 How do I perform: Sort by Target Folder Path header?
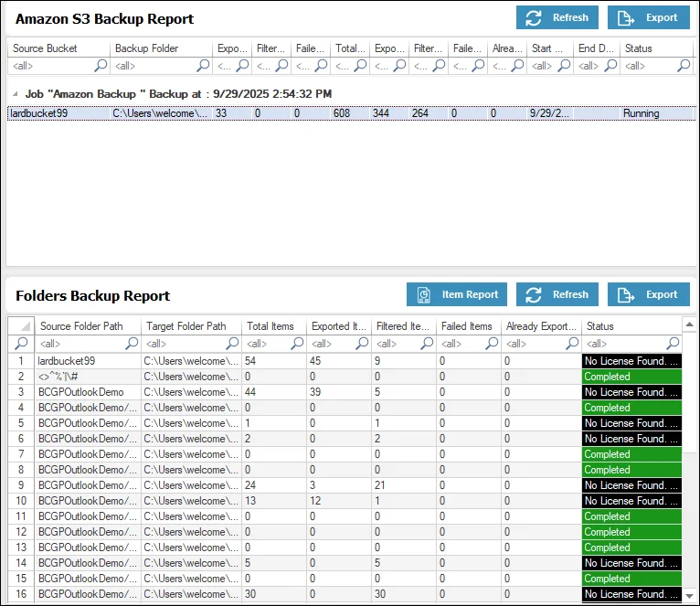[x=192, y=326]
